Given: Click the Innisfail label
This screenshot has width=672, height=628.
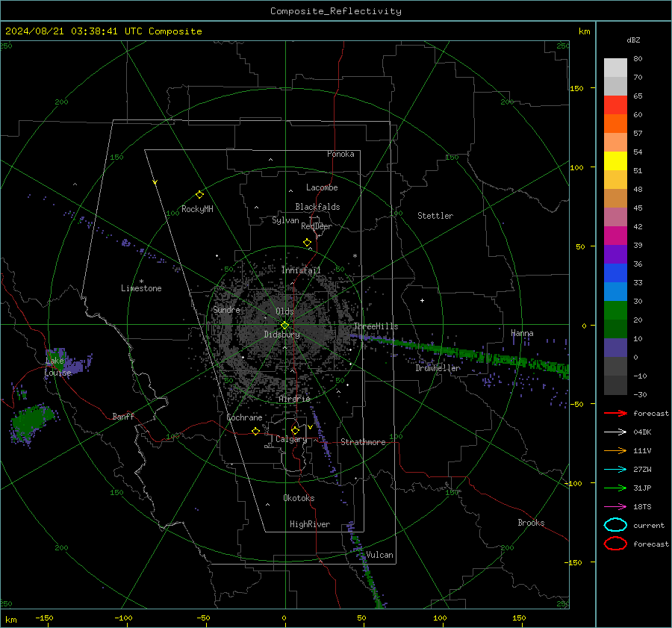Looking at the screenshot, I should click(x=301, y=270).
